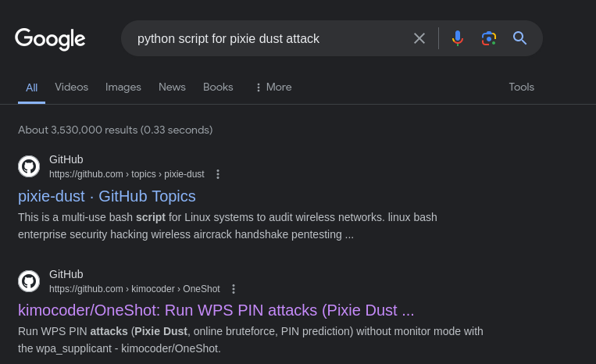Open Google Lens image search icon
Image resolution: width=596 pixels, height=364 pixels.
click(x=489, y=38)
